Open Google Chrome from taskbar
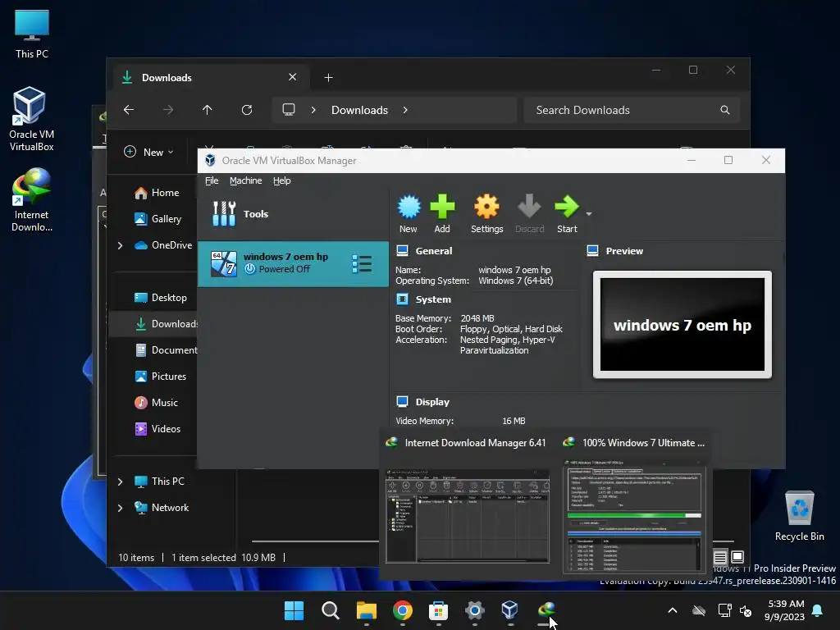The image size is (840, 630). point(402,610)
